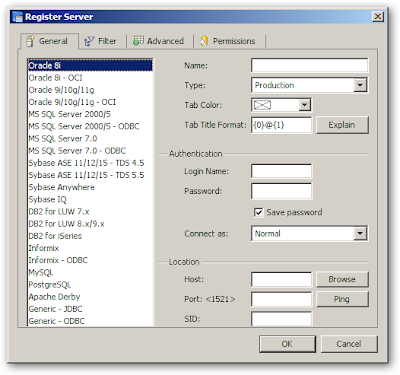Click the Cancel button
The height and width of the screenshot is (375, 400).
pos(349,344)
